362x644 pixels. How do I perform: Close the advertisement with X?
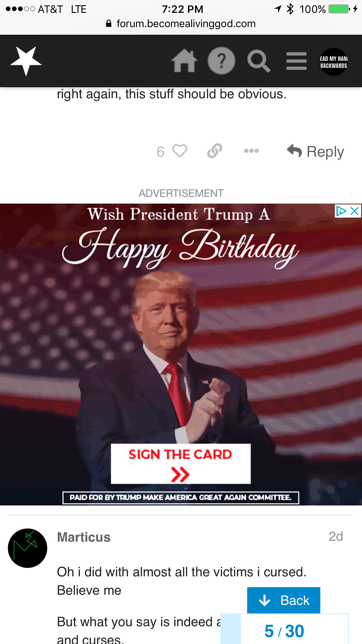pyautogui.click(x=354, y=211)
